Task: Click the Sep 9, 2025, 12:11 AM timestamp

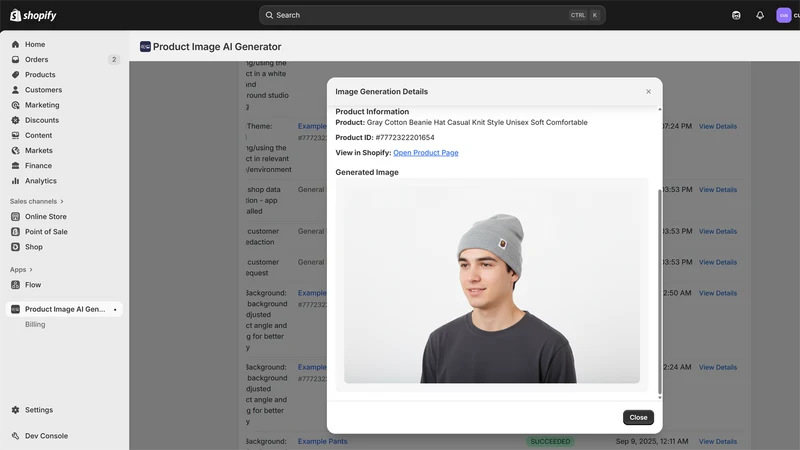Action: (x=652, y=441)
